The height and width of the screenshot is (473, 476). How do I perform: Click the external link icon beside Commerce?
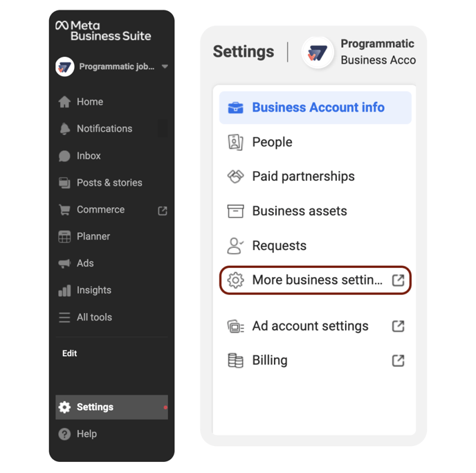tap(163, 211)
